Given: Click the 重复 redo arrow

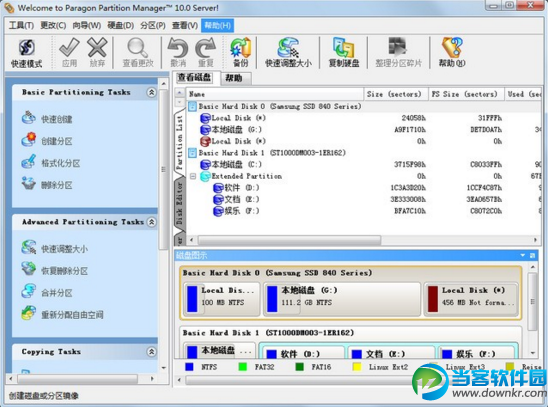Looking at the screenshot, I should (x=206, y=53).
